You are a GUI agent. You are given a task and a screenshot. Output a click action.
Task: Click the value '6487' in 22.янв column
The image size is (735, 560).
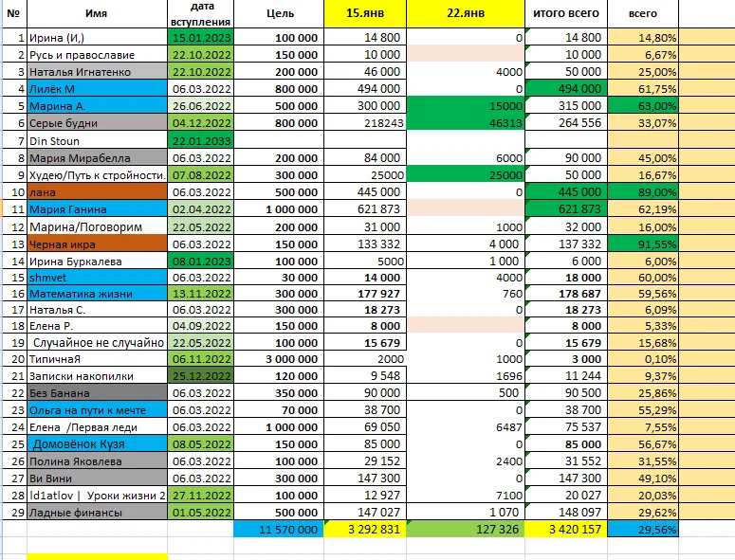tap(466, 427)
